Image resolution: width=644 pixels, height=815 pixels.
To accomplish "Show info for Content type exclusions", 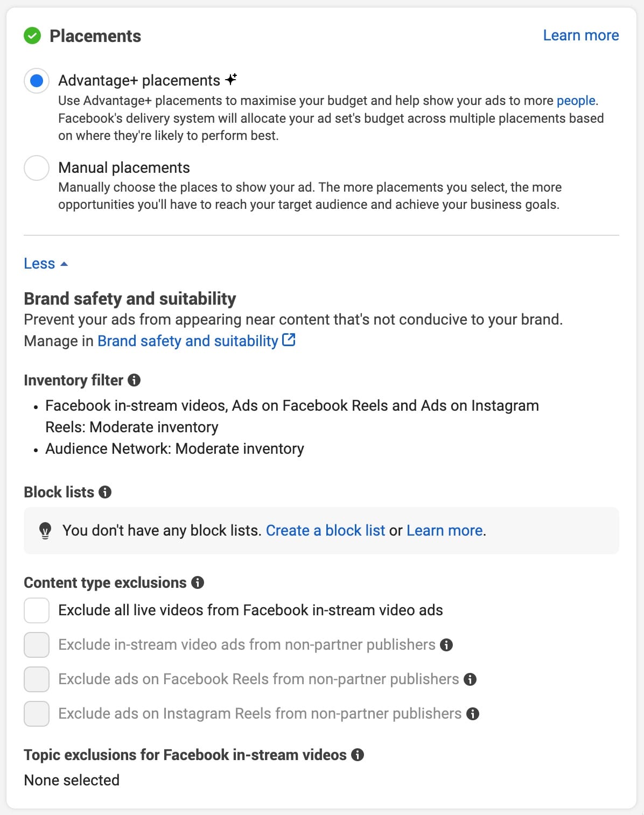I will pyautogui.click(x=198, y=582).
